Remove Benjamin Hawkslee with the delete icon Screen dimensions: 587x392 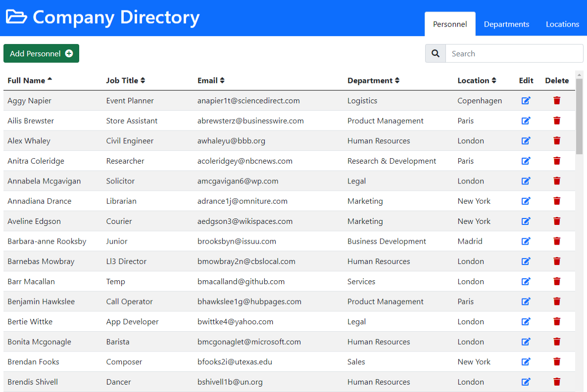(557, 301)
